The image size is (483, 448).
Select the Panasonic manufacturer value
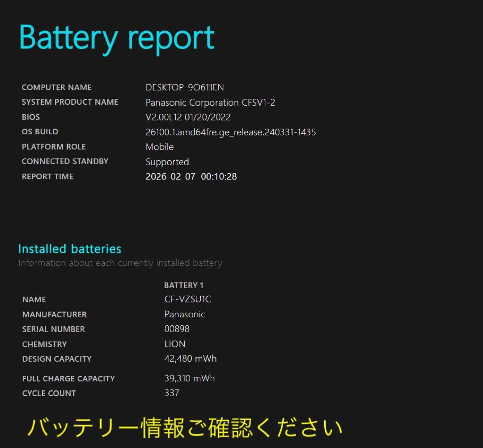pyautogui.click(x=185, y=314)
